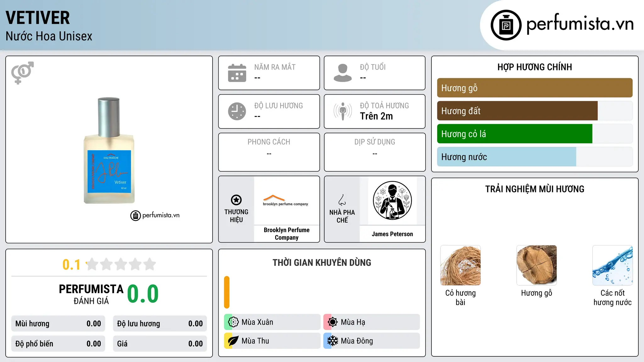
Task: Select the Mùa Đông season label
Action: pos(357,341)
